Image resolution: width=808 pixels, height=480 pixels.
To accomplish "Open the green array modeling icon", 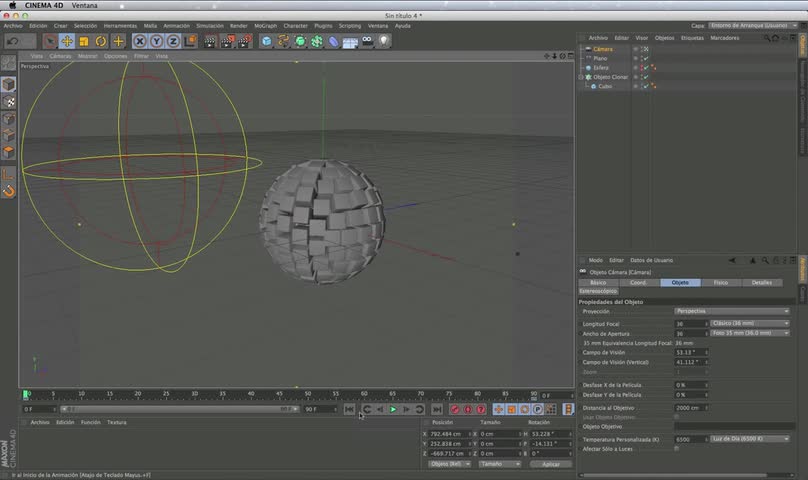I will (317, 41).
